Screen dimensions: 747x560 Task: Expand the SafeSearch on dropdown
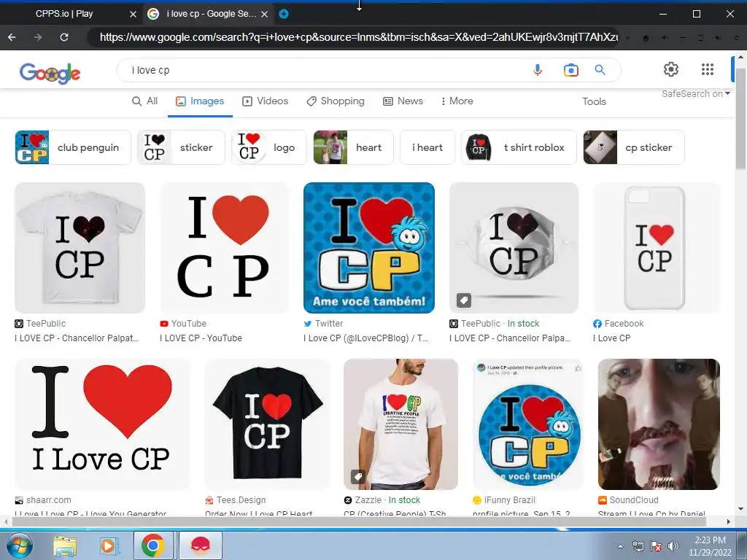[x=695, y=94]
